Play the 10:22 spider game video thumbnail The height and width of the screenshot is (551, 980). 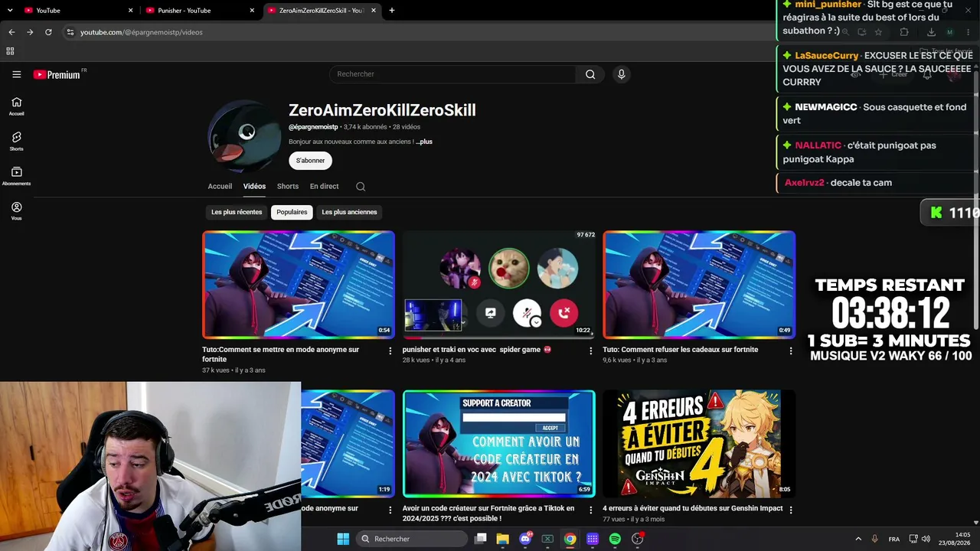[x=499, y=285]
